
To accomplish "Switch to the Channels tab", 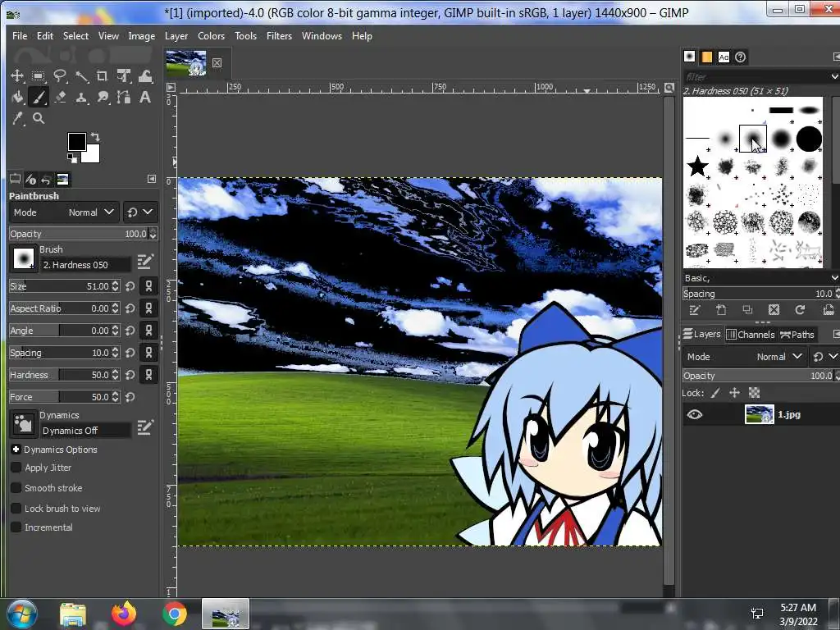I will 751,335.
